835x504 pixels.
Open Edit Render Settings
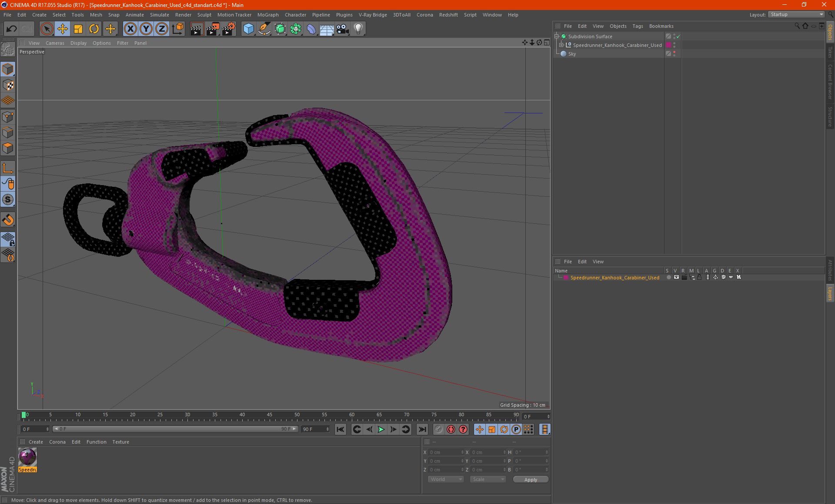tap(229, 29)
